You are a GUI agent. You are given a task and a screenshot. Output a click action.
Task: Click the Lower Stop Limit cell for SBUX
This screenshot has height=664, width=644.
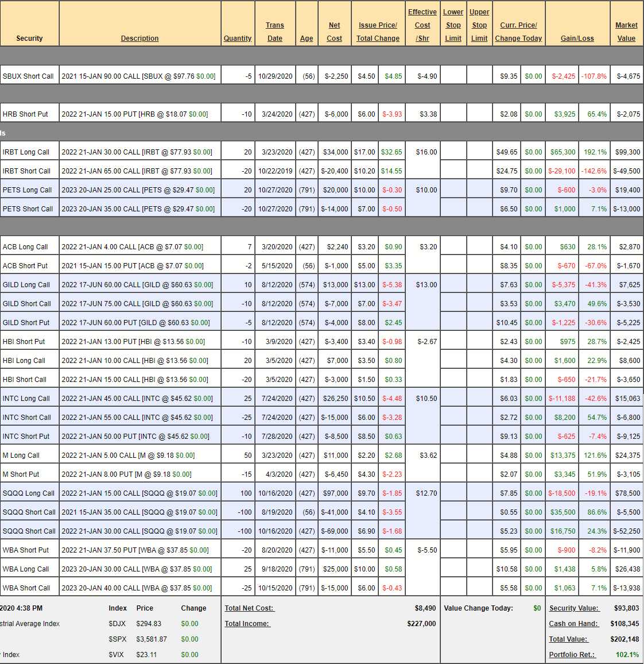click(453, 76)
